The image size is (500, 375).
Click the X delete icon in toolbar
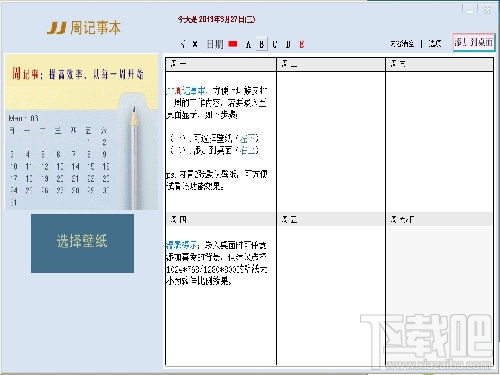coord(195,44)
